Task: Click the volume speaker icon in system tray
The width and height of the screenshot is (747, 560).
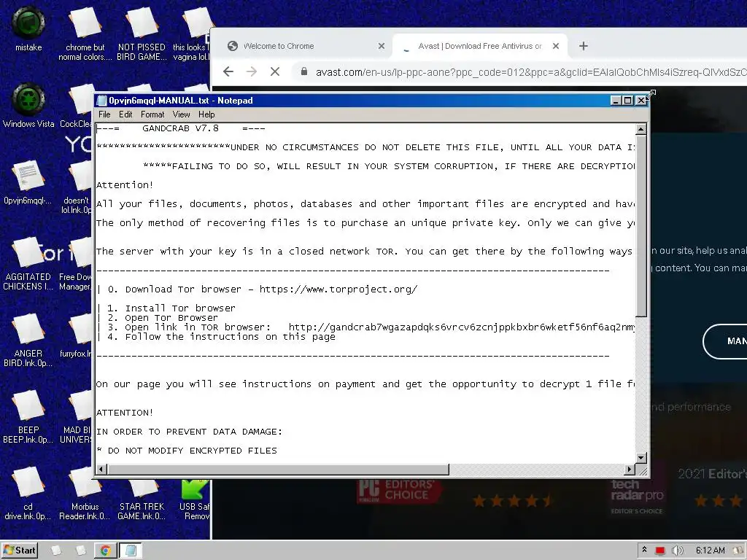Action: pos(678,551)
